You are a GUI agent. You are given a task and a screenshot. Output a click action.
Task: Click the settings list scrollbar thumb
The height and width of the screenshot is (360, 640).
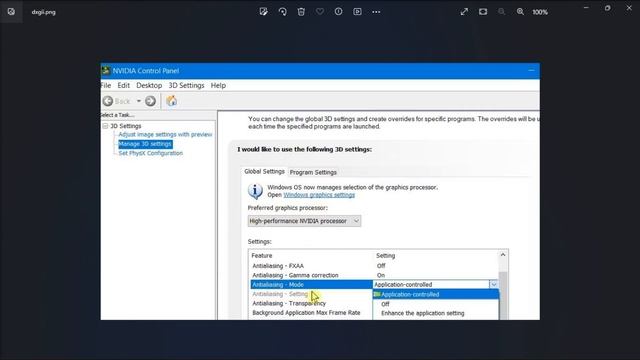tap(503, 296)
